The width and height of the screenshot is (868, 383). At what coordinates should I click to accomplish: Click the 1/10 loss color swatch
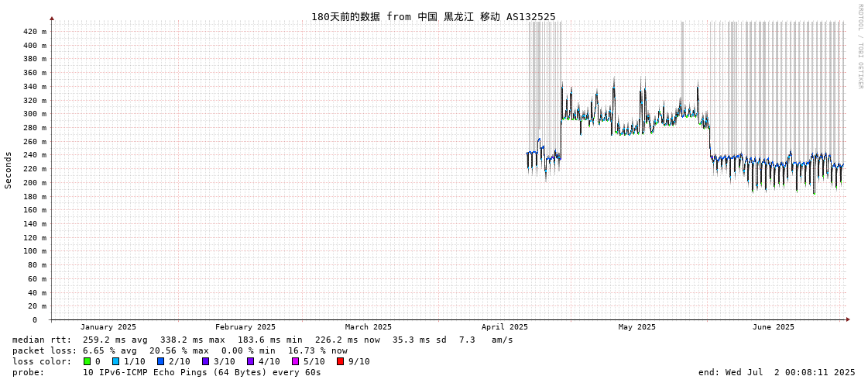click(115, 361)
